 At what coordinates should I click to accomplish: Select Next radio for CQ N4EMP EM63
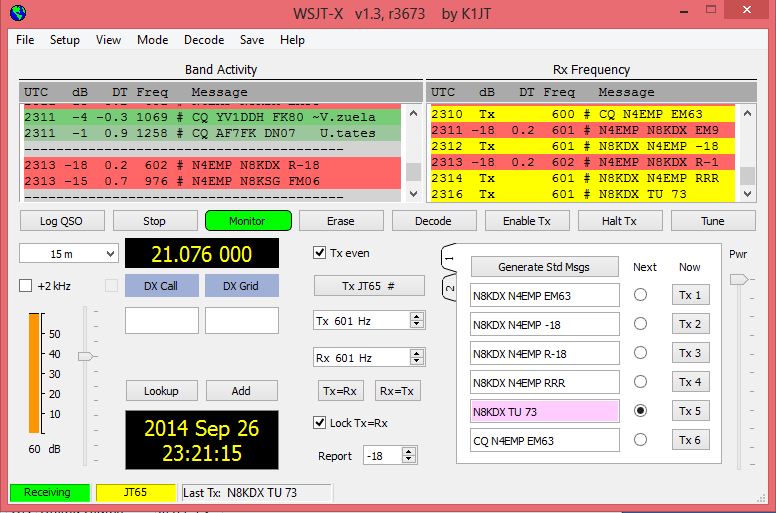pyautogui.click(x=640, y=440)
